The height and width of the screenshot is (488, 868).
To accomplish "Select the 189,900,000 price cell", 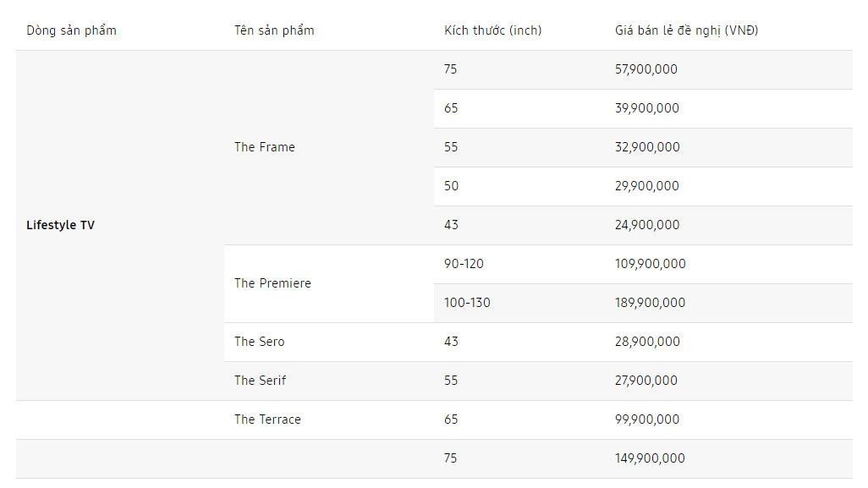I will [650, 303].
